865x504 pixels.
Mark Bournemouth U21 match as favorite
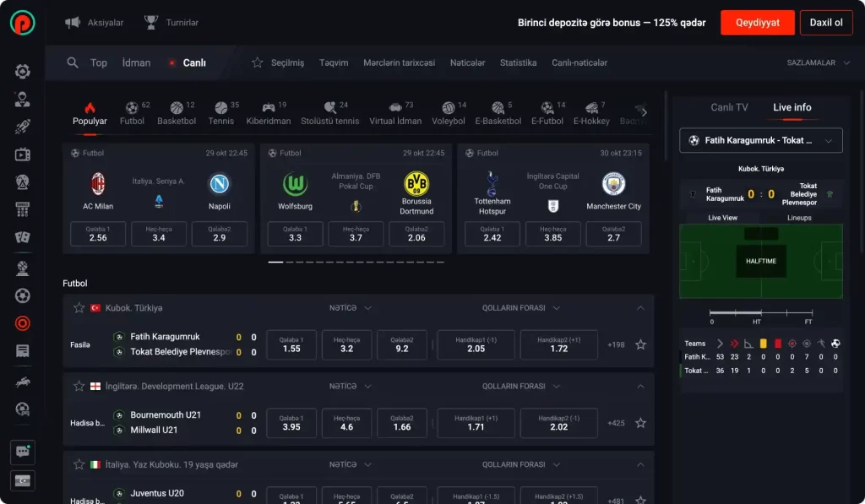point(640,423)
